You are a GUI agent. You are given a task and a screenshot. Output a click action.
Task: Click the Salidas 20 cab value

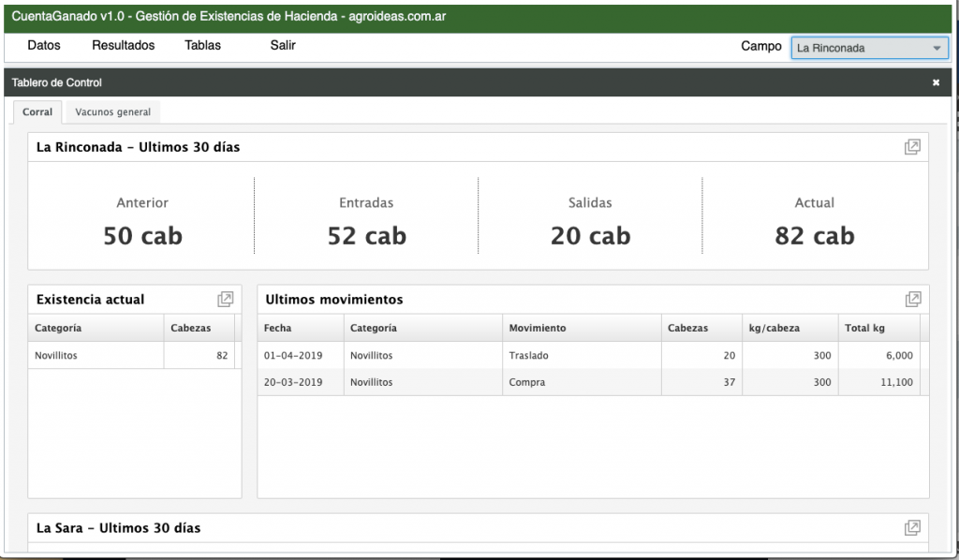coord(590,236)
